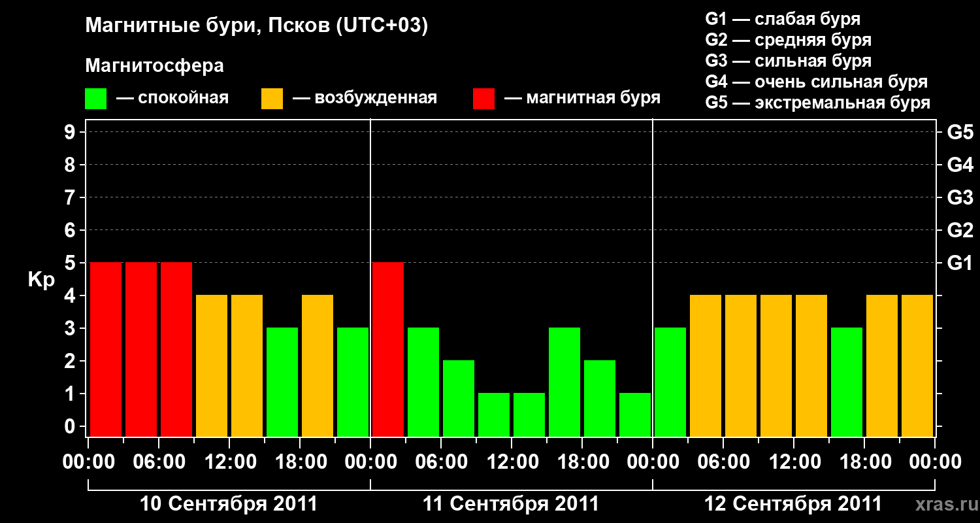Click the 'G5 — экстремальная буря' legend line
This screenshot has width=980, height=523.
click(818, 103)
